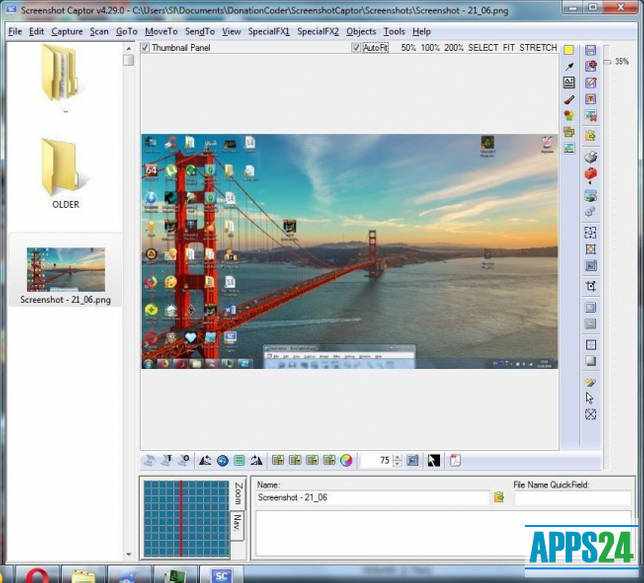The width and height of the screenshot is (644, 583).
Task: Click the 35% zoom slider handle
Action: pos(608,62)
